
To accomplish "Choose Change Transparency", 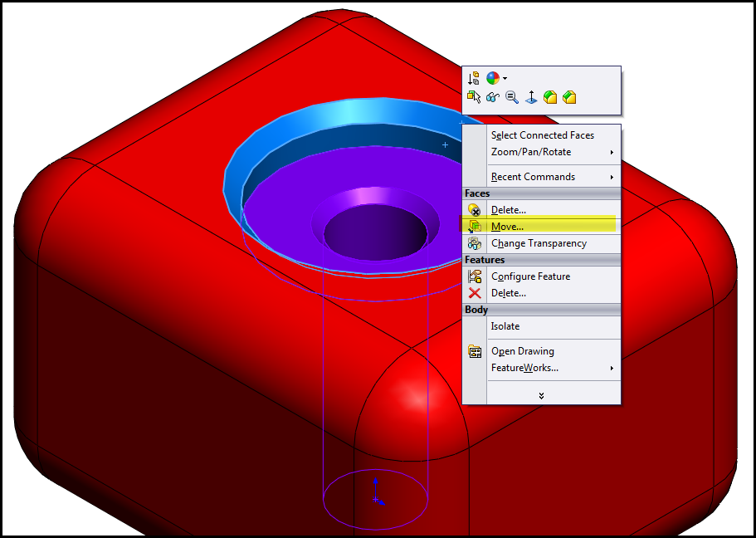I will click(542, 243).
